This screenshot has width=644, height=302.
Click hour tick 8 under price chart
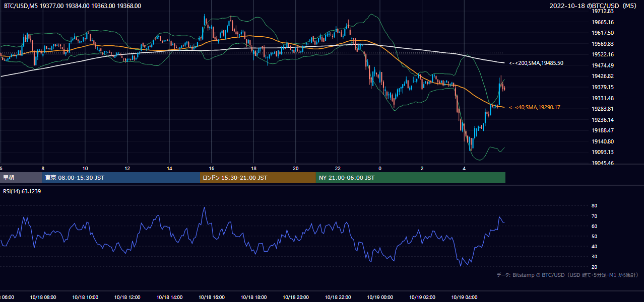[x=43, y=168]
